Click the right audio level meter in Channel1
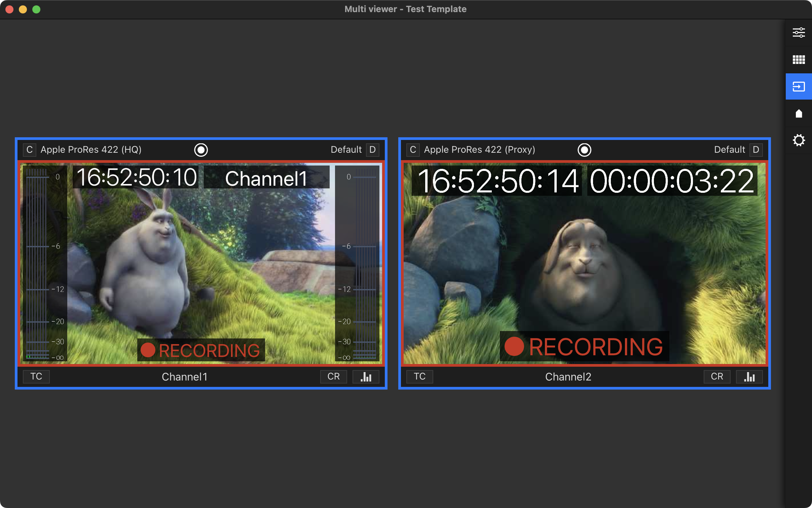This screenshot has width=812, height=508. click(358, 263)
